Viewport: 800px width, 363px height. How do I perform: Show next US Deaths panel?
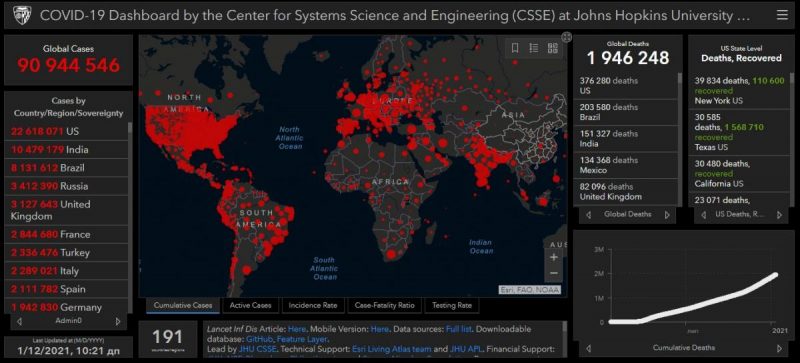[779, 215]
